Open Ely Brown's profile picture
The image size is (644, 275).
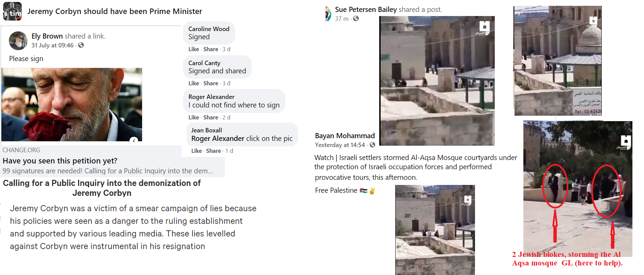pyautogui.click(x=18, y=41)
